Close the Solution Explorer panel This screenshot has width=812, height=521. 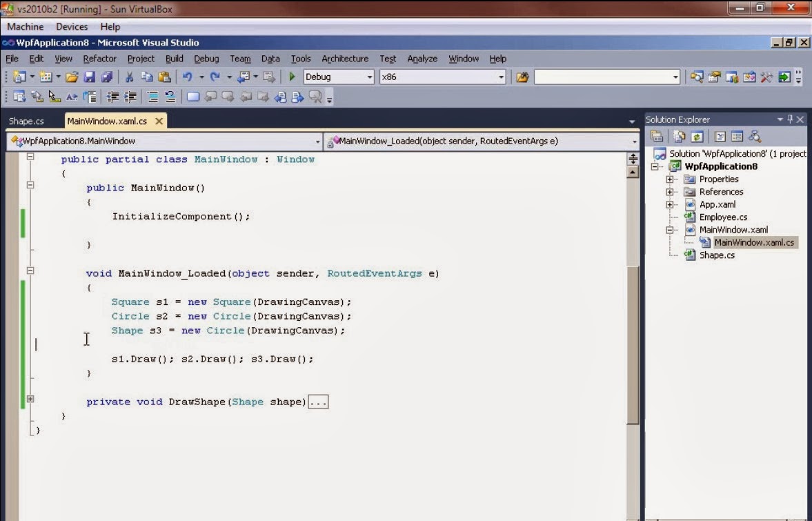point(800,119)
